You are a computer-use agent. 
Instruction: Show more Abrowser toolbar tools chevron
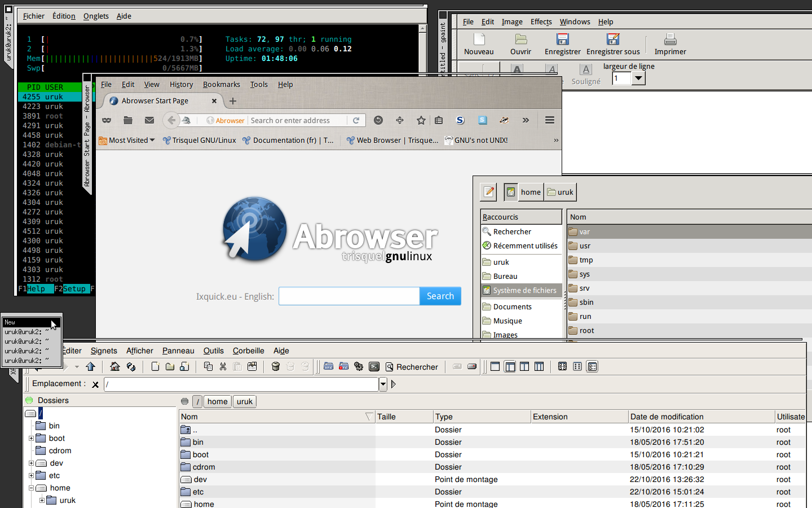[x=526, y=120]
